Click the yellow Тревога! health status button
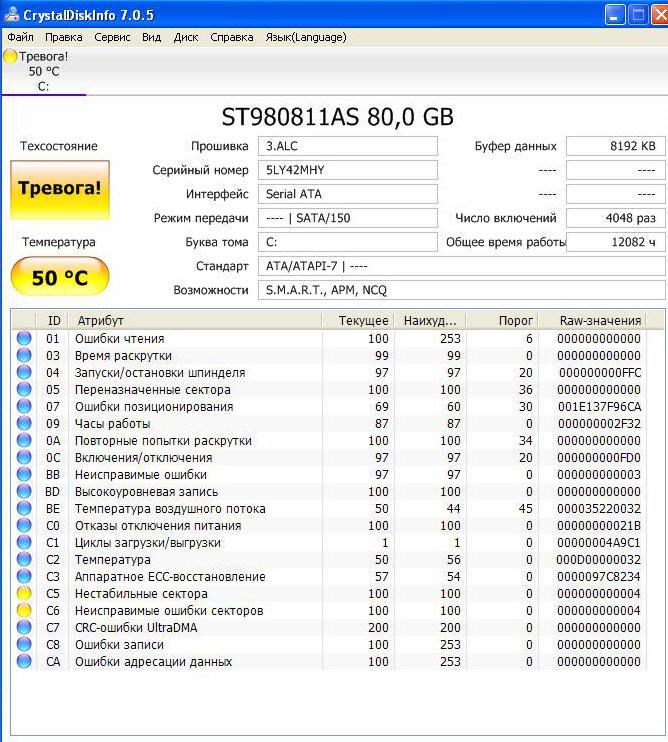 point(59,189)
